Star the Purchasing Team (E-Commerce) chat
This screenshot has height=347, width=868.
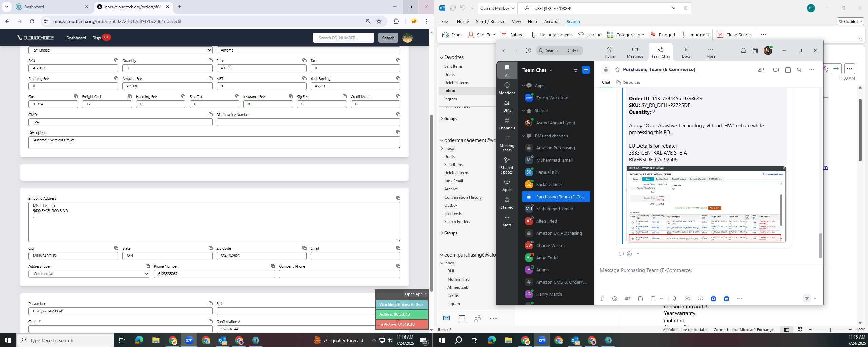617,70
